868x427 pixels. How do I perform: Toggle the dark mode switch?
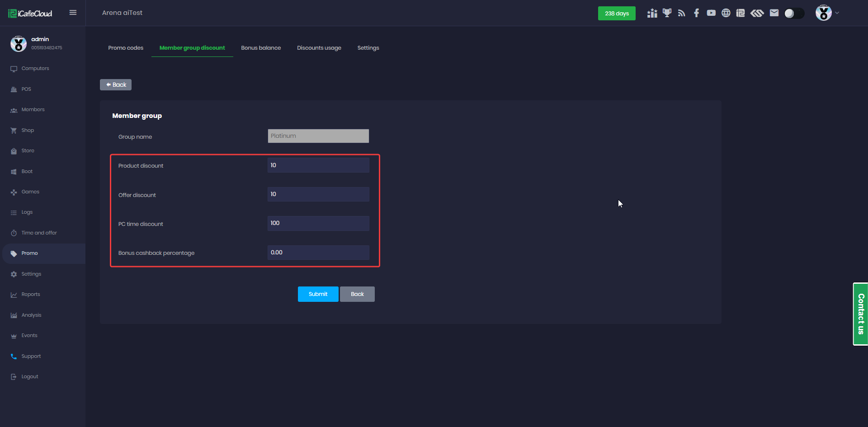click(794, 14)
